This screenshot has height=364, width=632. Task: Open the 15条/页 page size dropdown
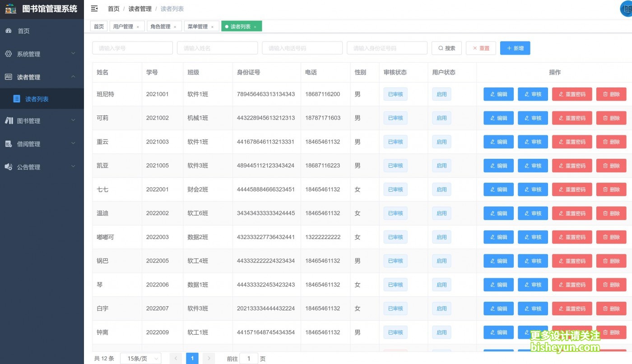[140, 358]
